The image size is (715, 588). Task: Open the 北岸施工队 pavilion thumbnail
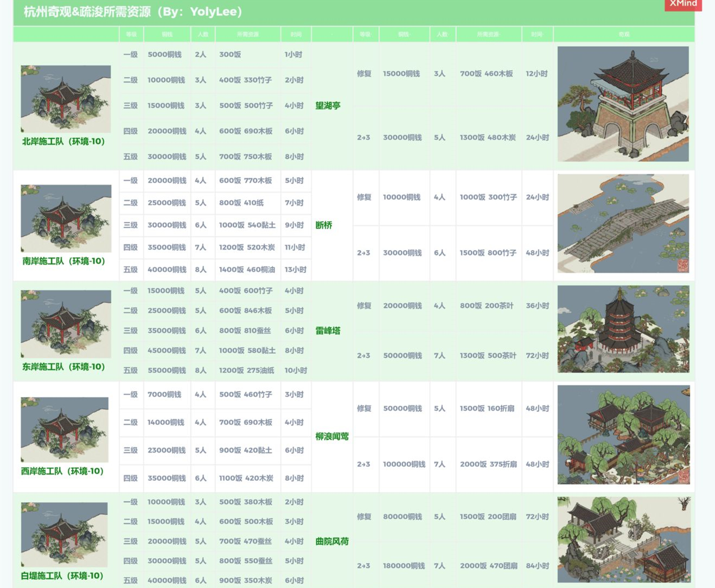click(x=66, y=99)
